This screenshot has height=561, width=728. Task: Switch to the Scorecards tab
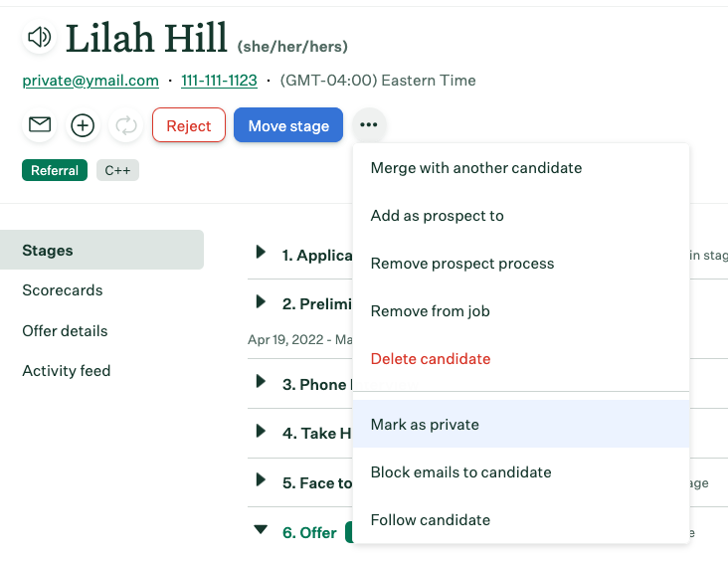tap(63, 289)
